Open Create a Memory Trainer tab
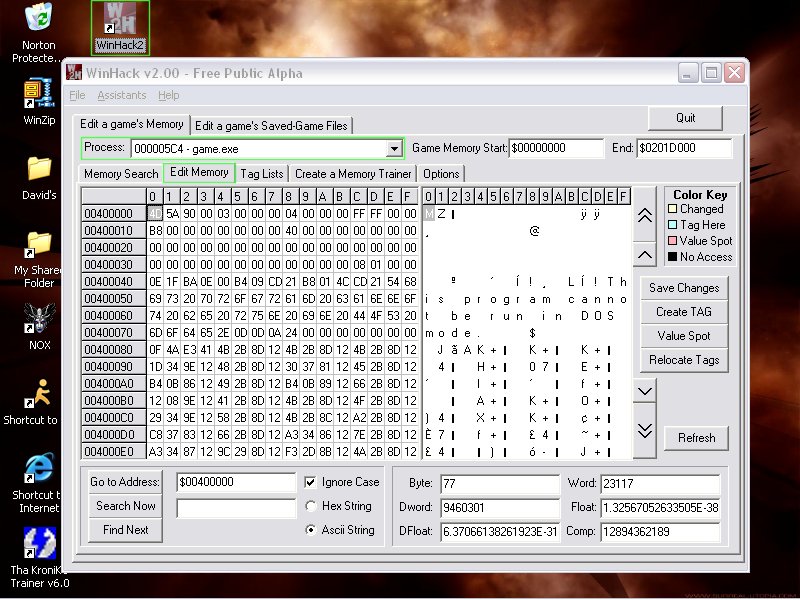 tap(353, 174)
